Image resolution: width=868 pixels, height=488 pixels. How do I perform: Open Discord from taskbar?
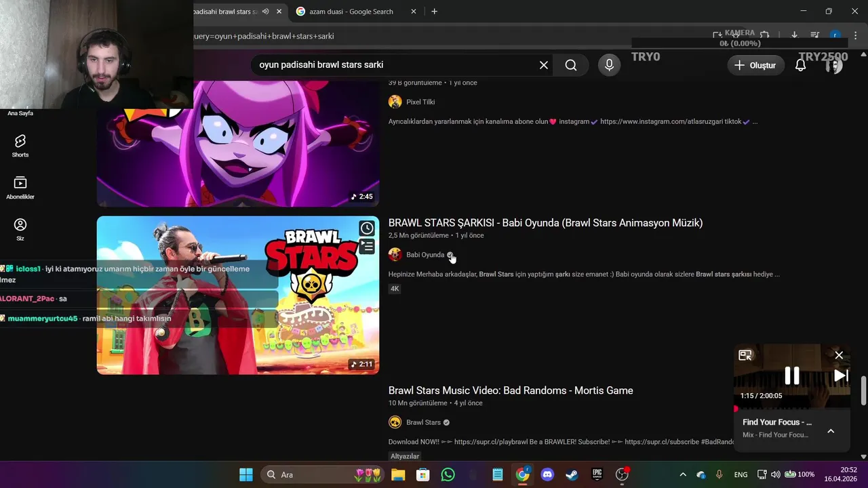[x=547, y=474]
